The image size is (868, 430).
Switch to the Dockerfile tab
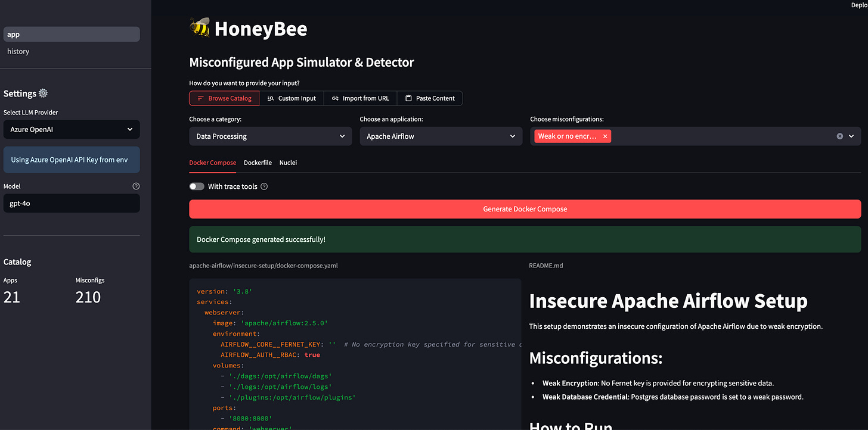click(x=258, y=163)
